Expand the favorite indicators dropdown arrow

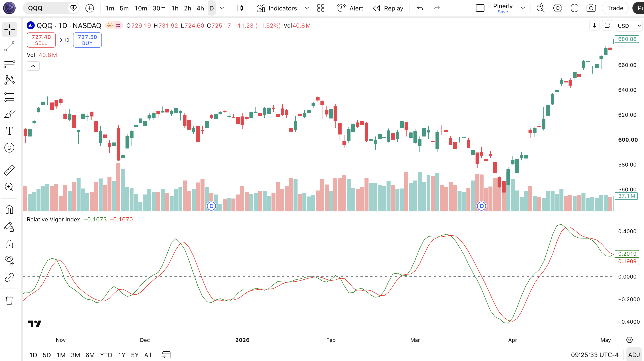coord(307,8)
